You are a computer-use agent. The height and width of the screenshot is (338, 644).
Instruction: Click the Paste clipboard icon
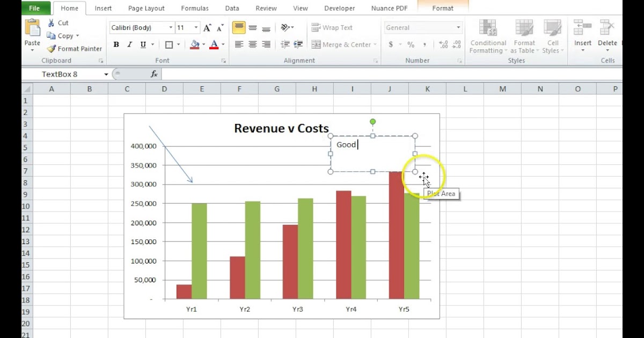[32, 28]
